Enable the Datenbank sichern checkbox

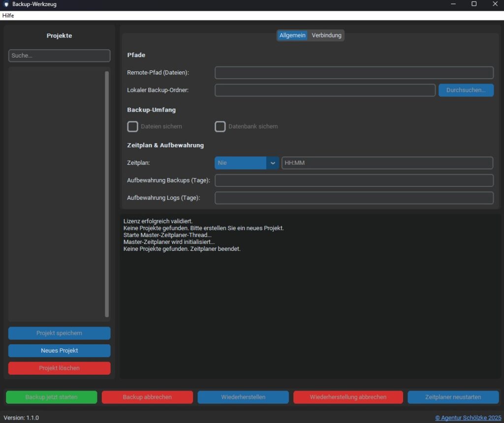tap(220, 126)
